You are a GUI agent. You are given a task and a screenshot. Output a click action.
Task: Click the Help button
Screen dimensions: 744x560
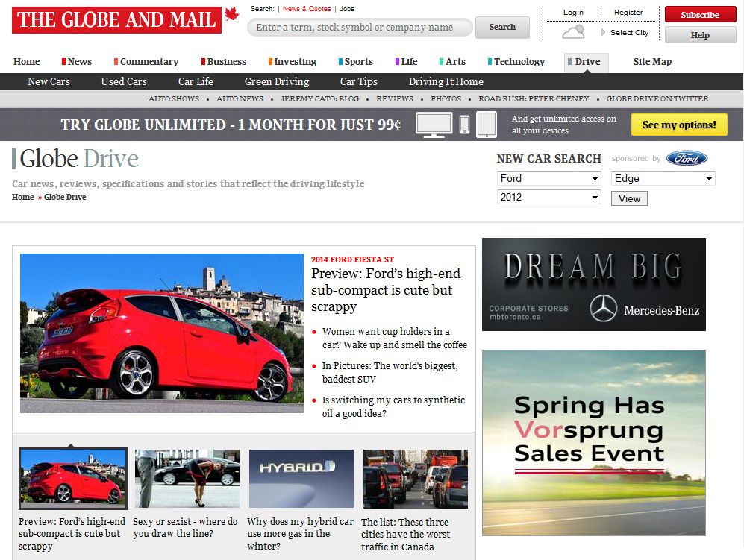point(701,35)
